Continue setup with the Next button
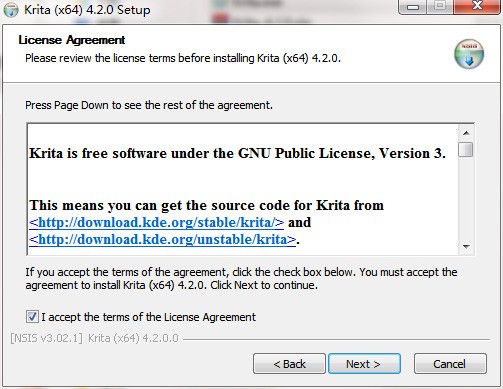This screenshot has width=503, height=389. (x=364, y=364)
